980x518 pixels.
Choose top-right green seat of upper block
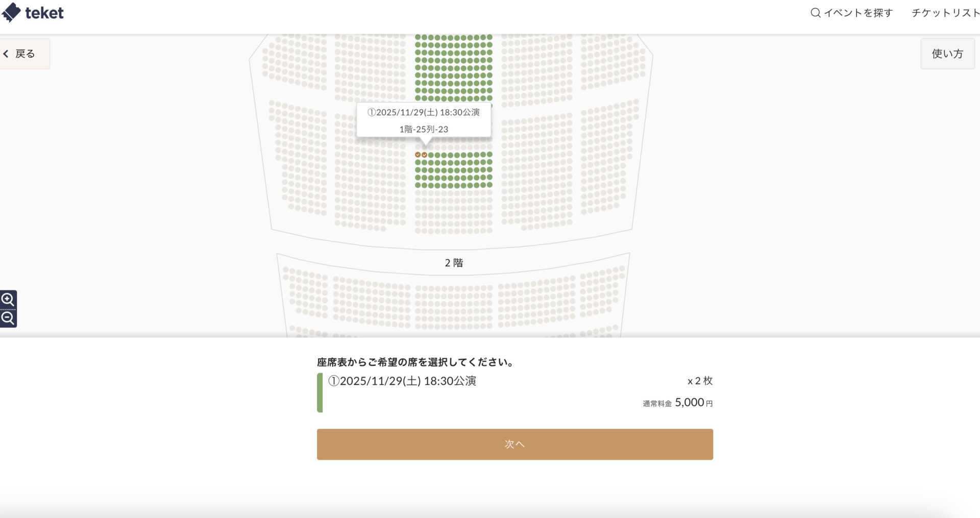pyautogui.click(x=489, y=37)
